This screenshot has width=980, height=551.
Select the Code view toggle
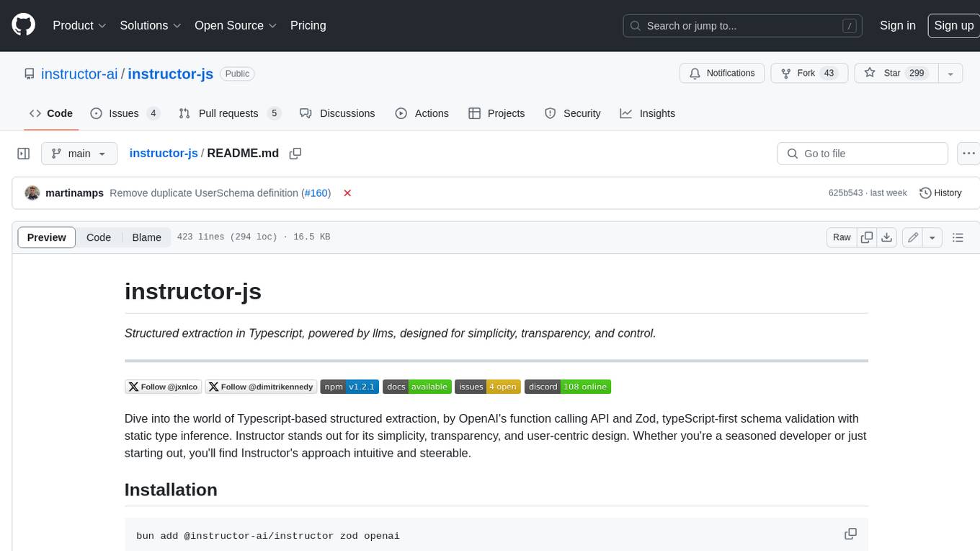99,237
